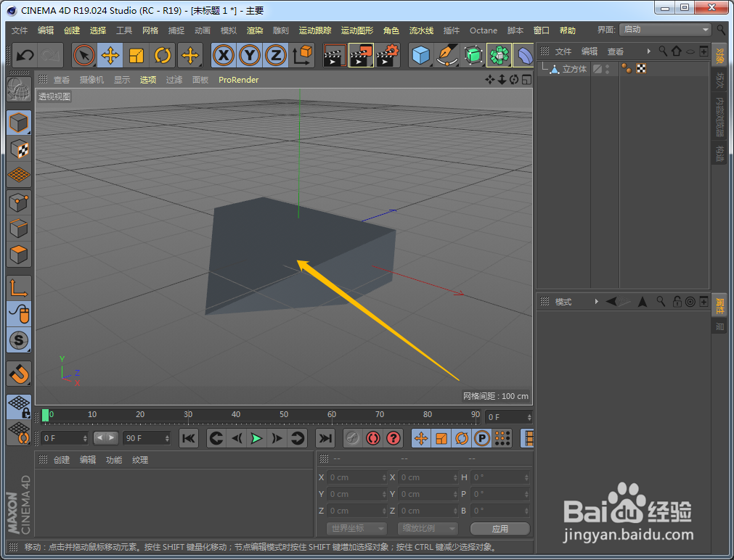
Task: Record active objects keyframe button
Action: click(373, 438)
